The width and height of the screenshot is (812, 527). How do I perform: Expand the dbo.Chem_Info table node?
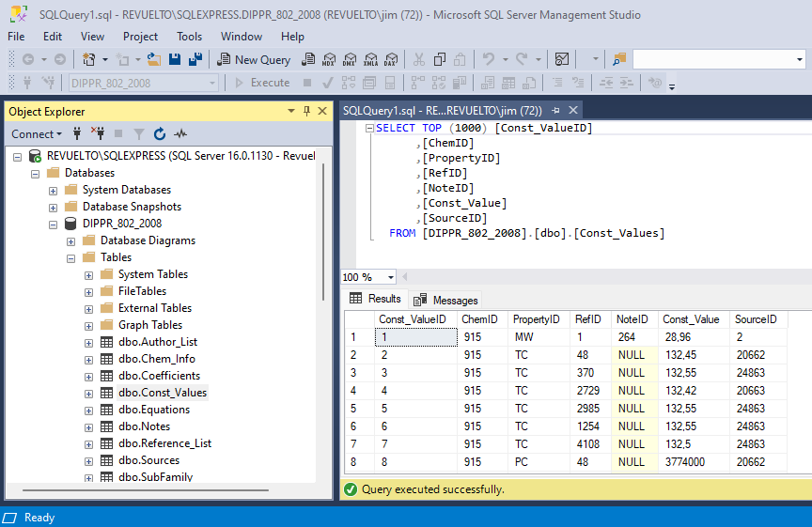click(88, 360)
